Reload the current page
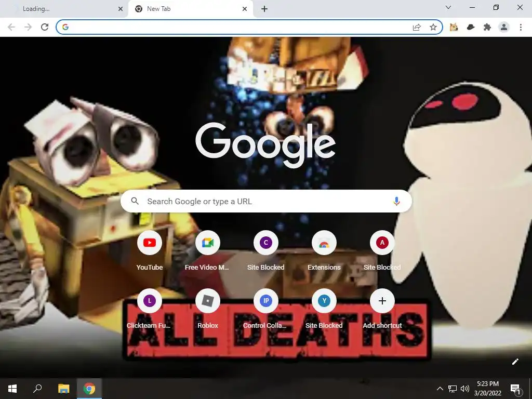The width and height of the screenshot is (532, 399). point(45,27)
